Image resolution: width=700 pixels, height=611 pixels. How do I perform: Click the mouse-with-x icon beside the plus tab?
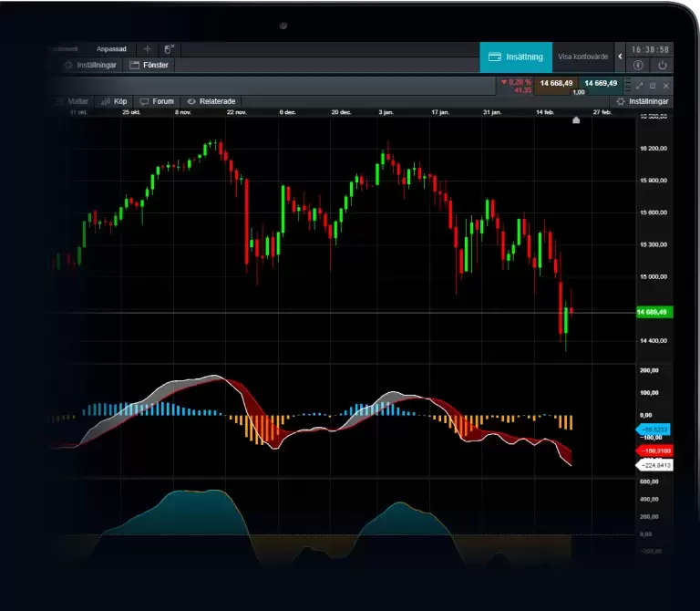169,49
